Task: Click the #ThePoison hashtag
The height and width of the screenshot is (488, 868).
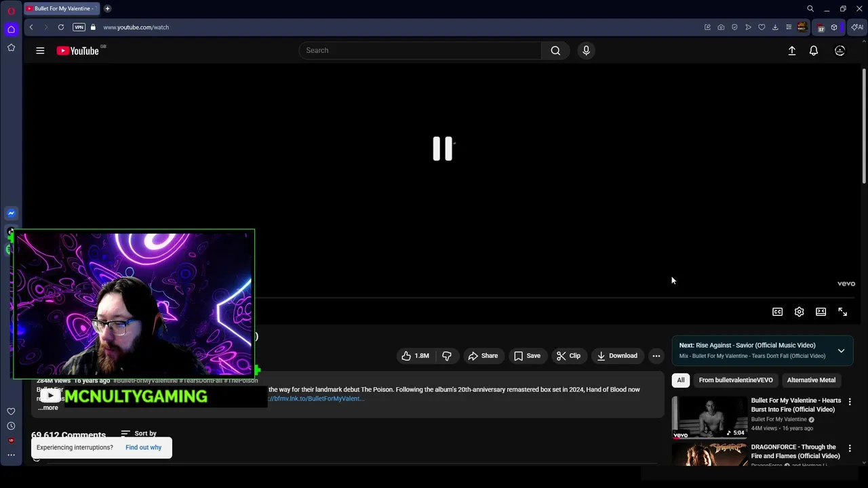Action: (241, 381)
